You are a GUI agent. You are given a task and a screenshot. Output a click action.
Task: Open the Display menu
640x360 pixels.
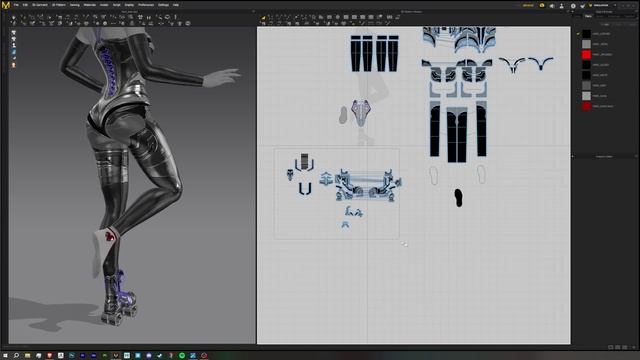coord(129,5)
